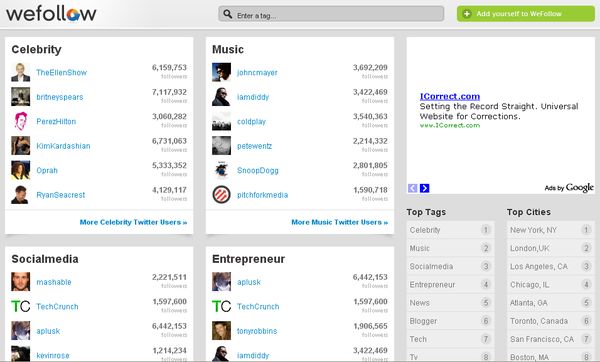Click KimKardashian avatar thumbnail
The height and width of the screenshot is (362, 600).
click(x=21, y=146)
